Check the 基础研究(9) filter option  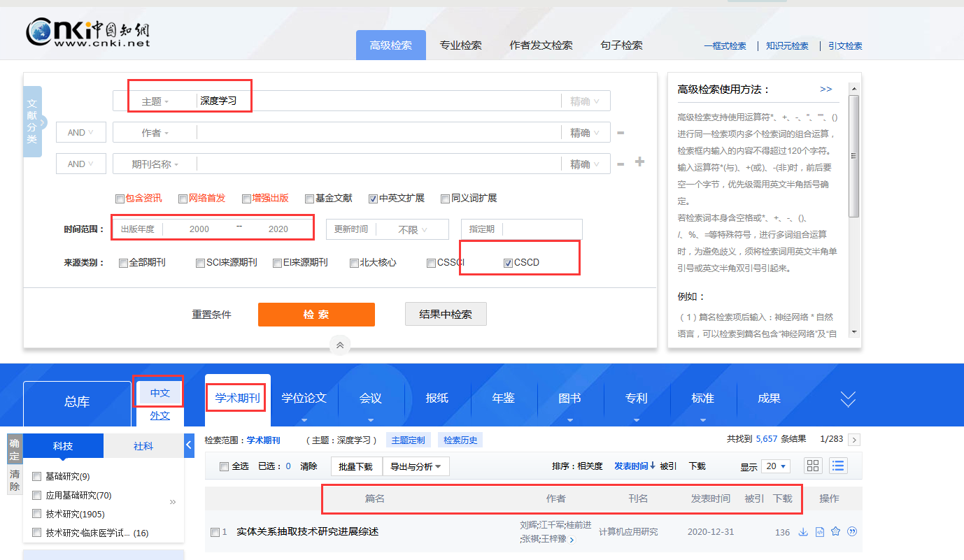click(x=36, y=476)
